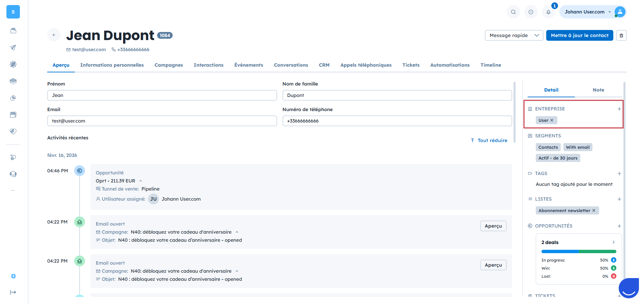Collapse the Oprt - 211.39 EUR details caret

[x=141, y=181]
